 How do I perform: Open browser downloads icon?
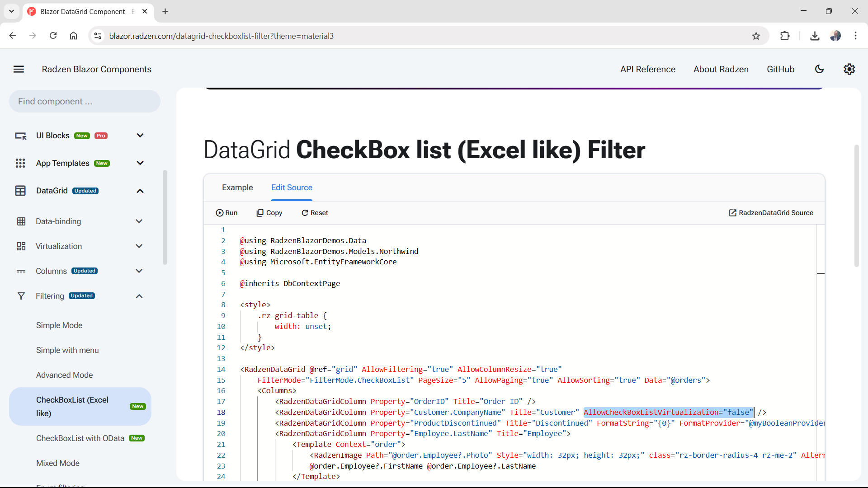815,36
